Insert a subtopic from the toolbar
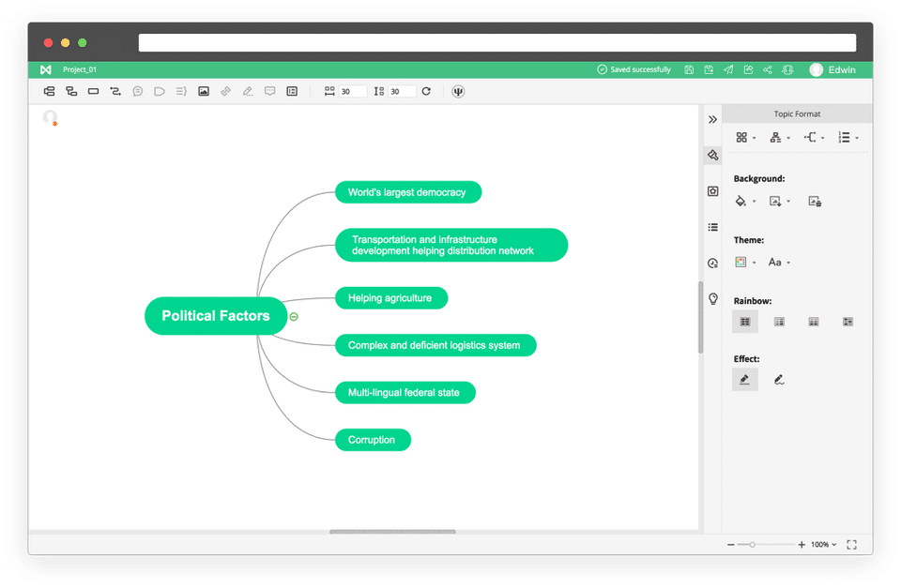 [71, 91]
